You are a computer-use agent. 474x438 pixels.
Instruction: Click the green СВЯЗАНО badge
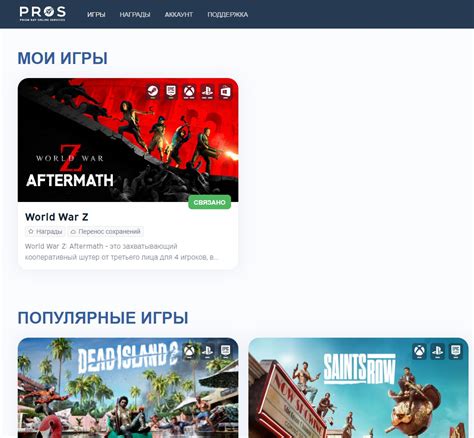[x=209, y=202]
